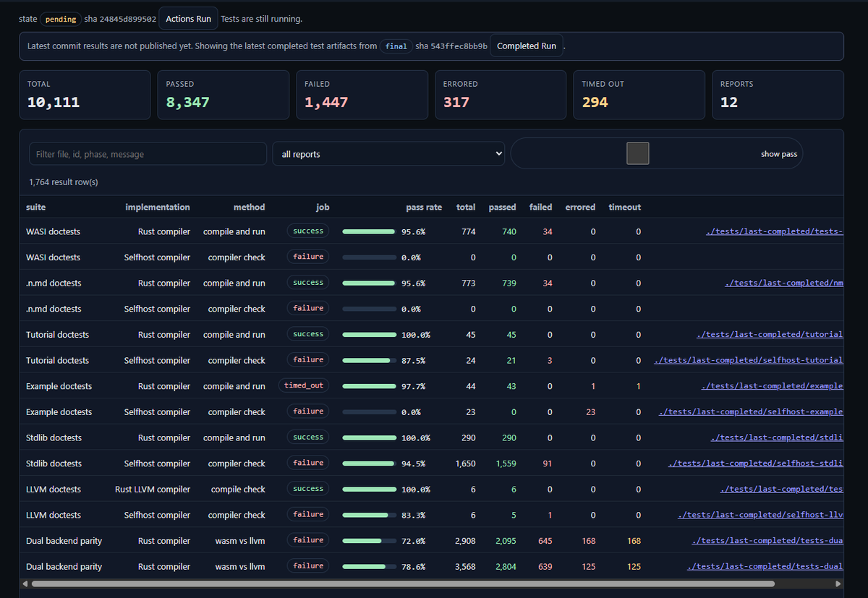
Task: Open the Tutorial doctests Selfhost compiler artifact link
Action: pos(749,360)
